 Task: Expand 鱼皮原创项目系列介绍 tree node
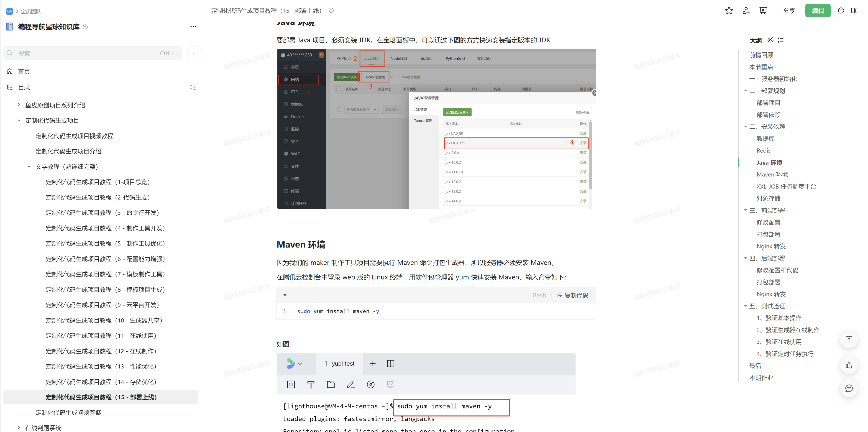[19, 105]
